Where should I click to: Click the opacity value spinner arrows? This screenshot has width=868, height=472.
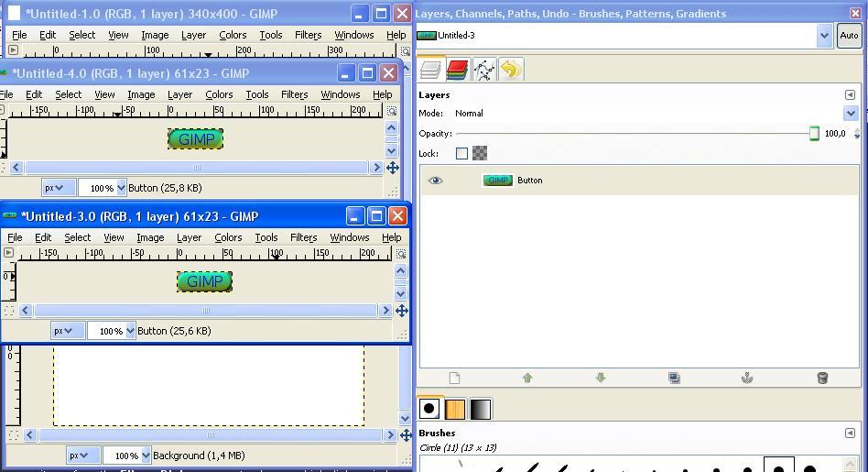(857, 134)
